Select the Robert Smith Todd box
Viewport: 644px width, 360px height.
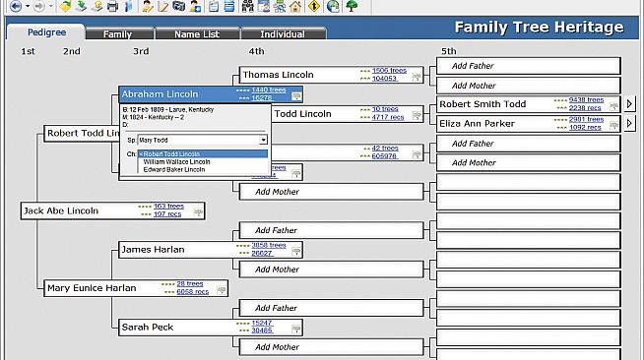(528, 104)
